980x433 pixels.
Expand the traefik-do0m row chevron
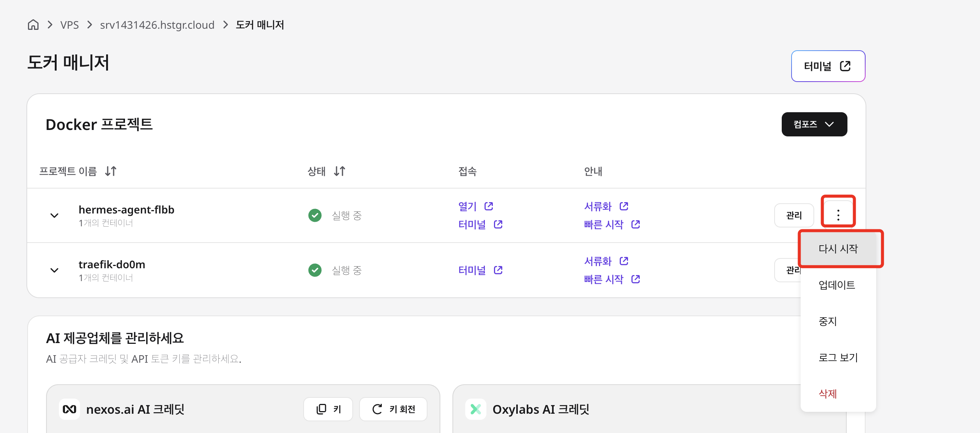point(54,270)
